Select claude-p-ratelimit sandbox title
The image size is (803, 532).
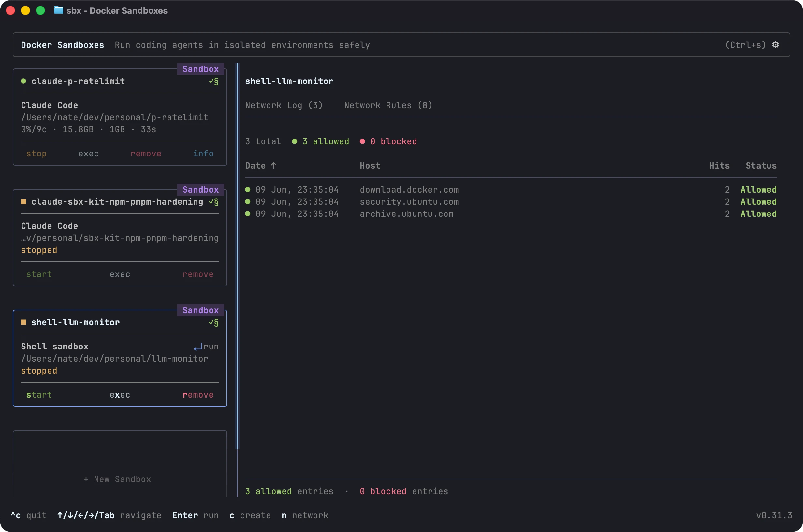coord(78,81)
